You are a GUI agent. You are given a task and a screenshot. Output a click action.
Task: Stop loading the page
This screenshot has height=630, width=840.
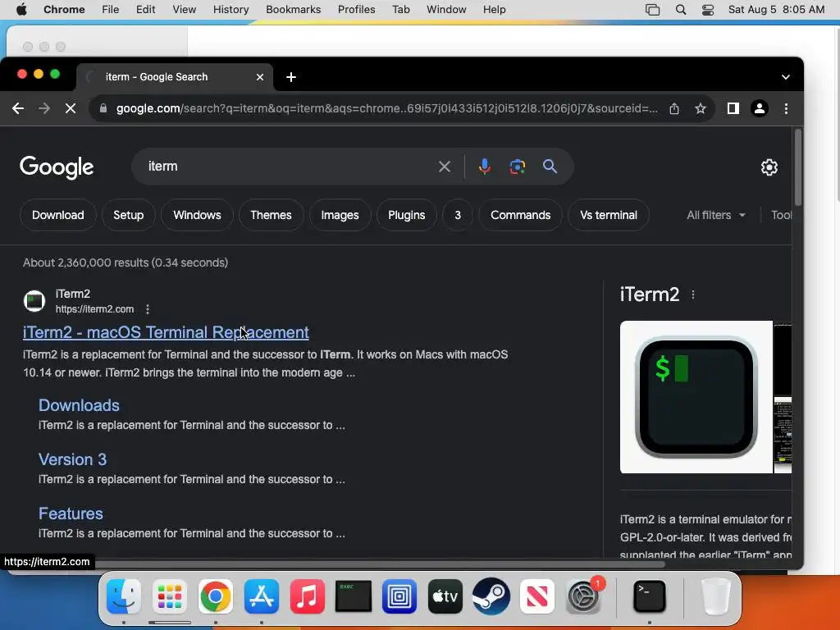[x=71, y=109]
